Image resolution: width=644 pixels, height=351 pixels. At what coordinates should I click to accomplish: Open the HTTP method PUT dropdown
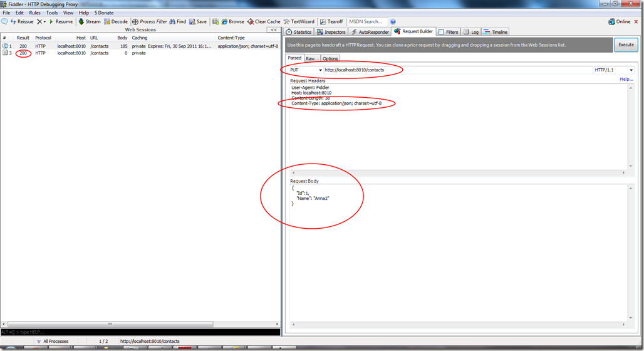point(306,70)
